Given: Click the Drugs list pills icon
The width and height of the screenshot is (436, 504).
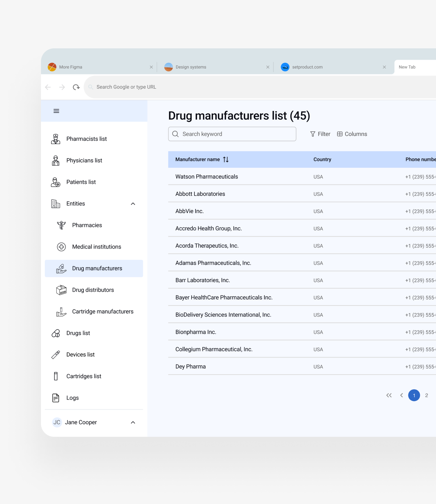Looking at the screenshot, I should point(56,333).
